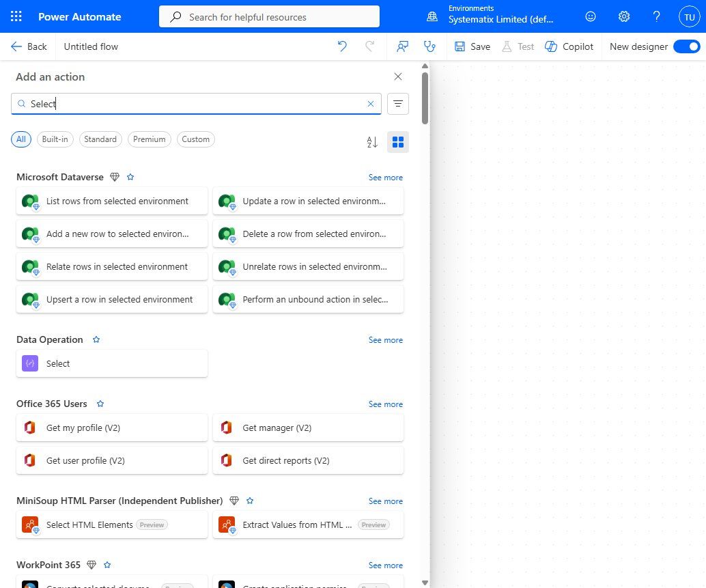This screenshot has height=588, width=706.
Task: Choose Get direct reports (V2) action
Action: click(x=309, y=460)
